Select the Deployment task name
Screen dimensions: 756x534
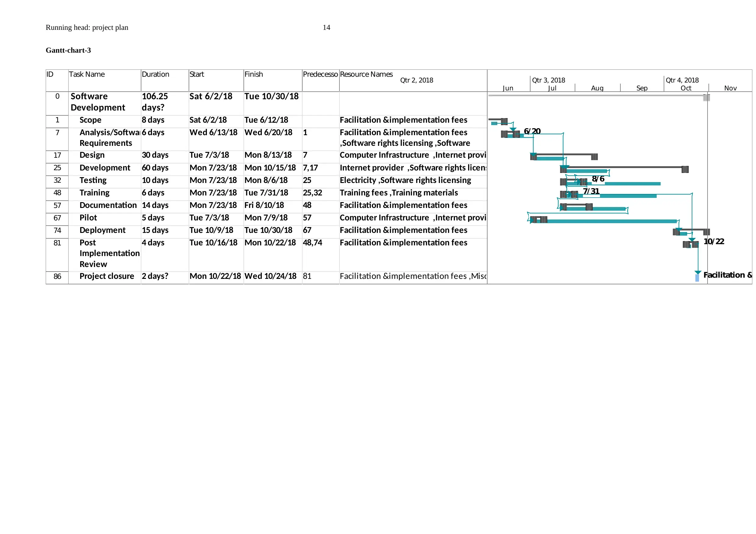pos(102,230)
